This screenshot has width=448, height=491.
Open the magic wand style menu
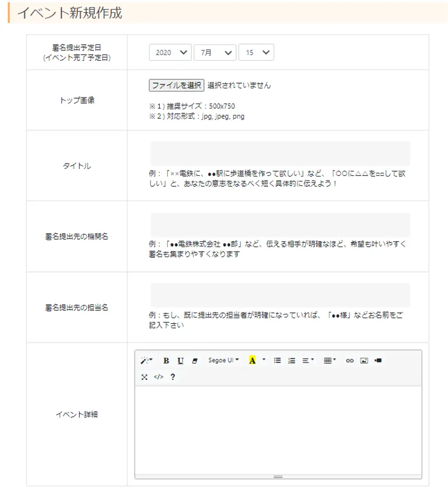tap(146, 361)
